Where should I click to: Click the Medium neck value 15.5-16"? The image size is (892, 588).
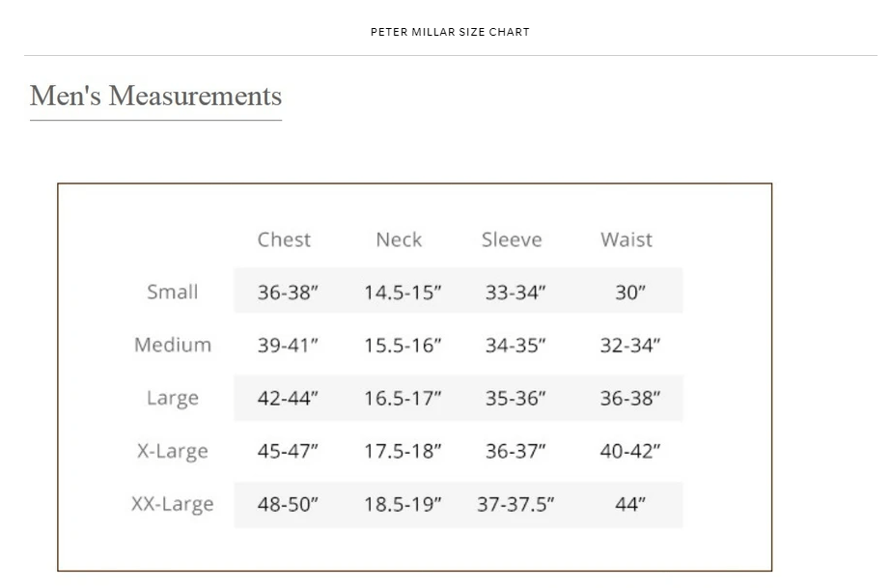(403, 346)
